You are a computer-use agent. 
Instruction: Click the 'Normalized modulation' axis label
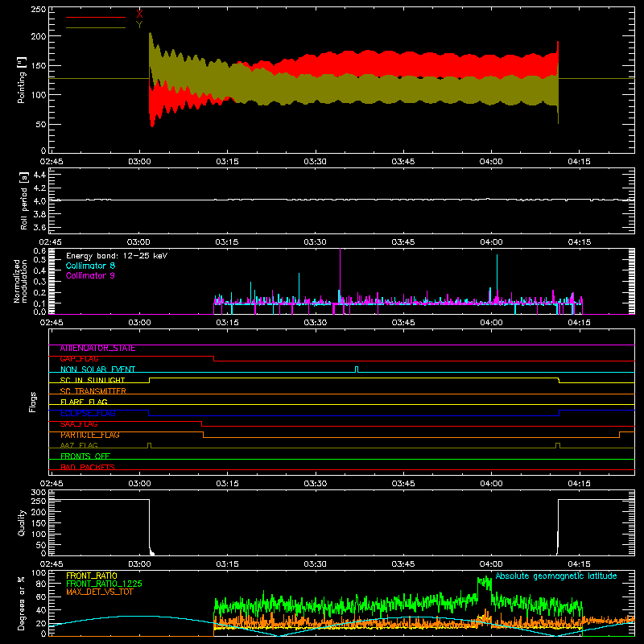(x=20, y=281)
